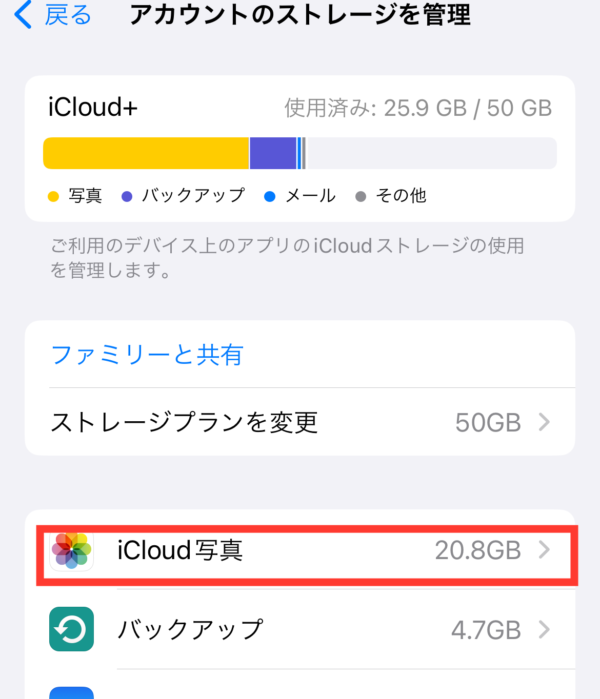The width and height of the screenshot is (600, 699).
Task: Expand ストレージプランを変更 via its chevron
Action: [544, 422]
